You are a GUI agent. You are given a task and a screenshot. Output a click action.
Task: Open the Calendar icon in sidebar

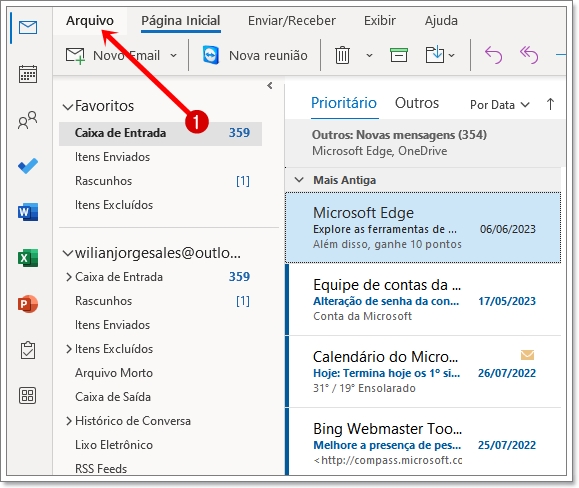click(28, 74)
